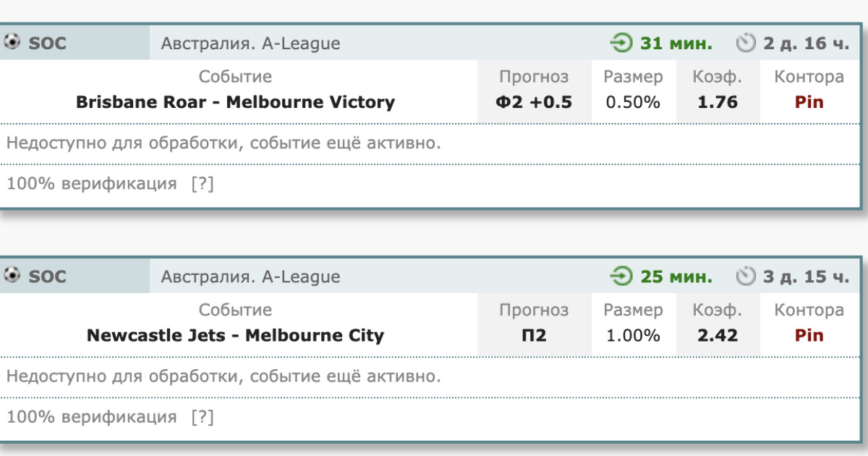Click clock icon beside 2 д. 16 ч.
This screenshot has height=456, width=868.
(746, 43)
